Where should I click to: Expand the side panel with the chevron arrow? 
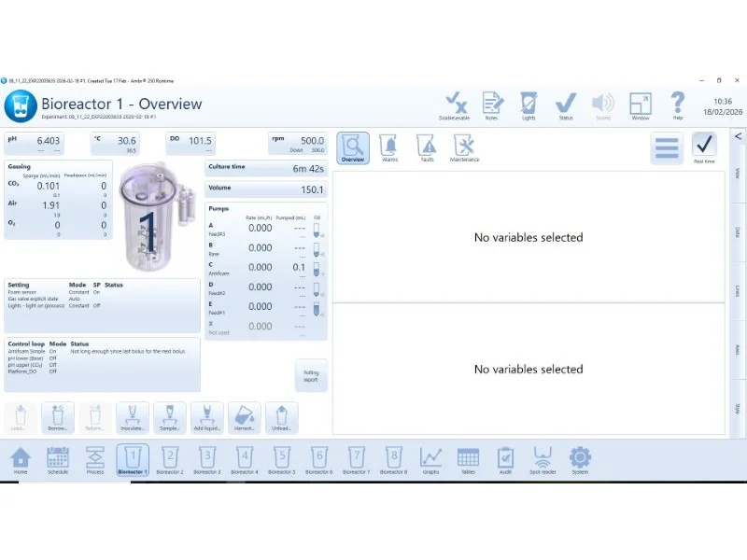(x=738, y=136)
